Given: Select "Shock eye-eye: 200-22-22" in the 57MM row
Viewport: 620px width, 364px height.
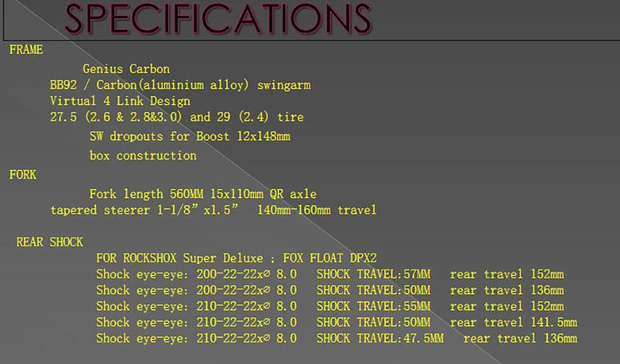Looking at the screenshot, I should pyautogui.click(x=177, y=275).
